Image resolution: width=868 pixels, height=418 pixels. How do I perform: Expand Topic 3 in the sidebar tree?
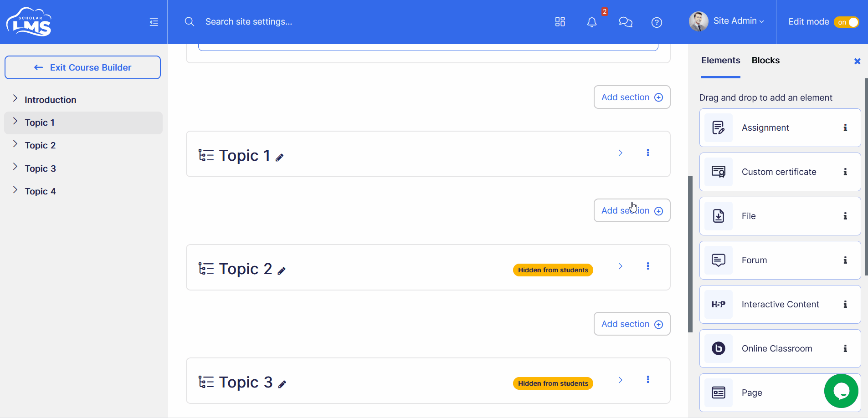[x=15, y=167]
